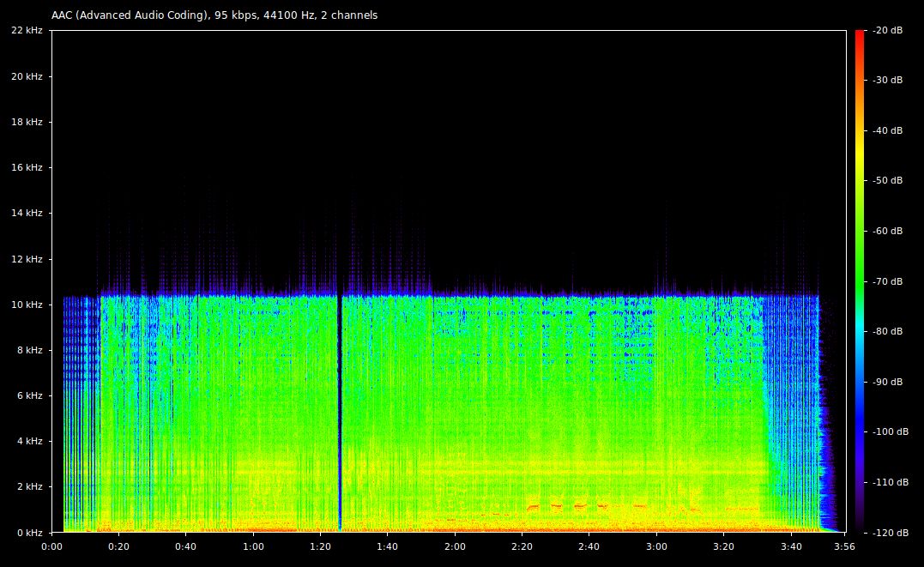Click the 0:20 time axis label
The width and height of the screenshot is (924, 567).
pyautogui.click(x=119, y=546)
